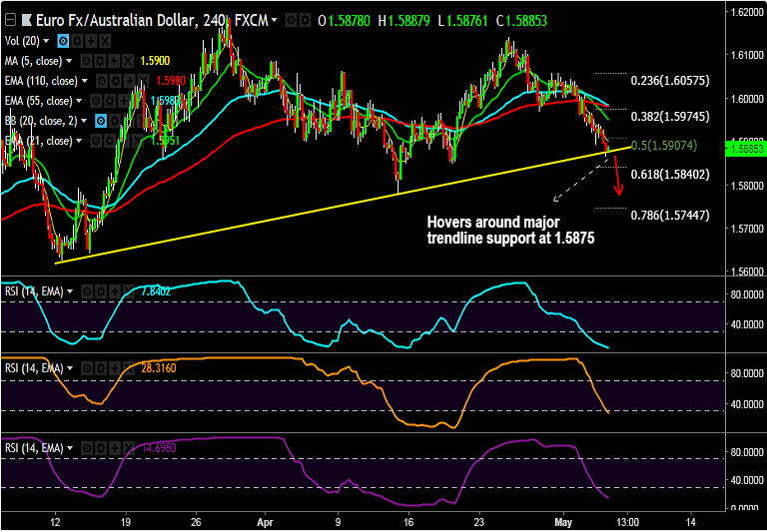Open EMA (55, close) settings gear

pyautogui.click(x=110, y=101)
